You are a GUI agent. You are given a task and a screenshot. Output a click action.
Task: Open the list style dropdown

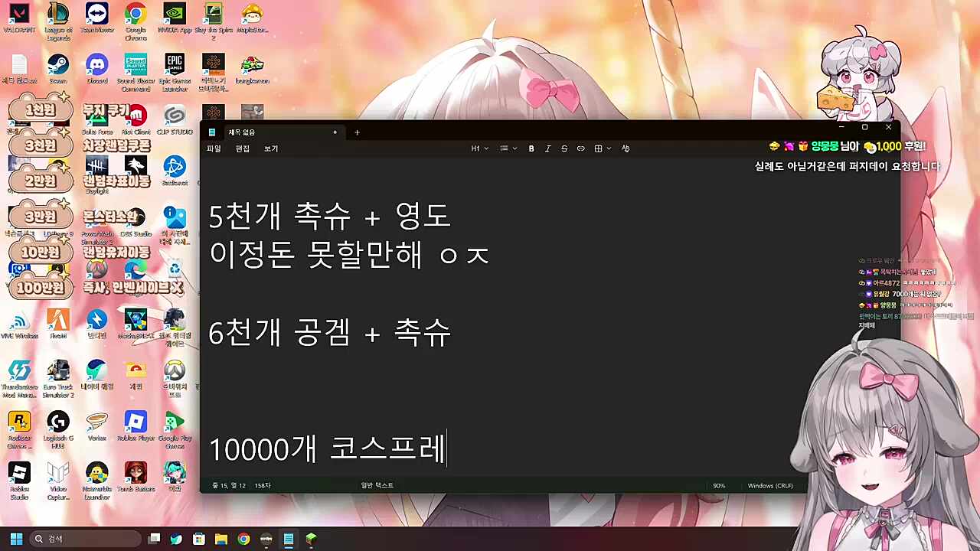[508, 148]
